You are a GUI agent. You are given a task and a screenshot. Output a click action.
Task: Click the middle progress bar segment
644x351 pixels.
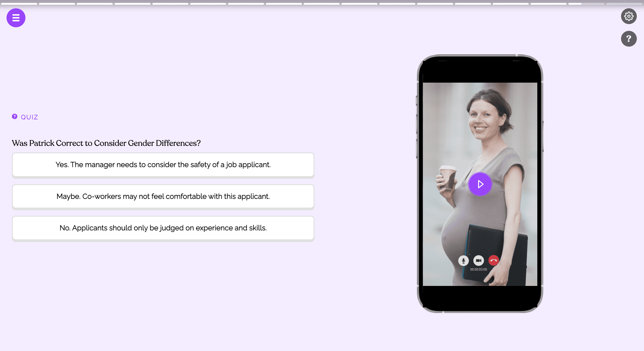pos(321,4)
